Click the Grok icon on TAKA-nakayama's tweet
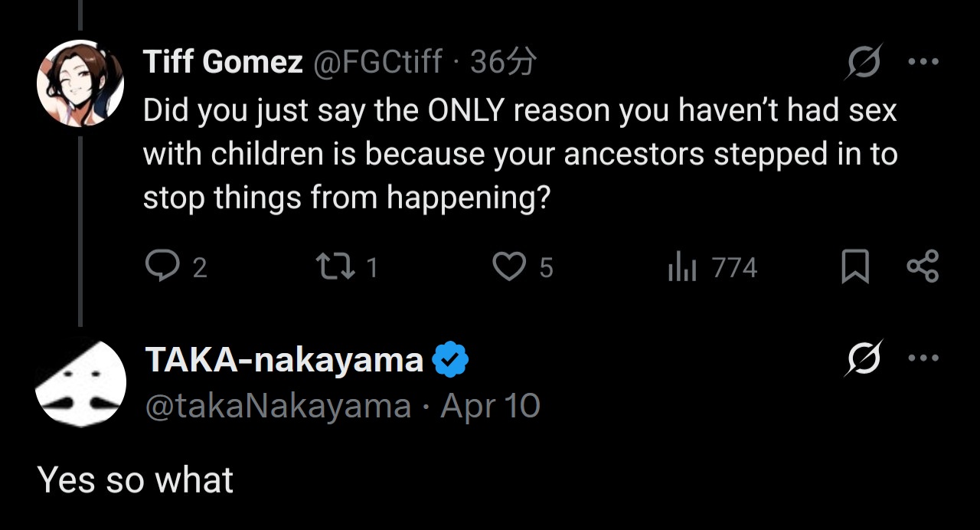The height and width of the screenshot is (530, 980). (863, 358)
